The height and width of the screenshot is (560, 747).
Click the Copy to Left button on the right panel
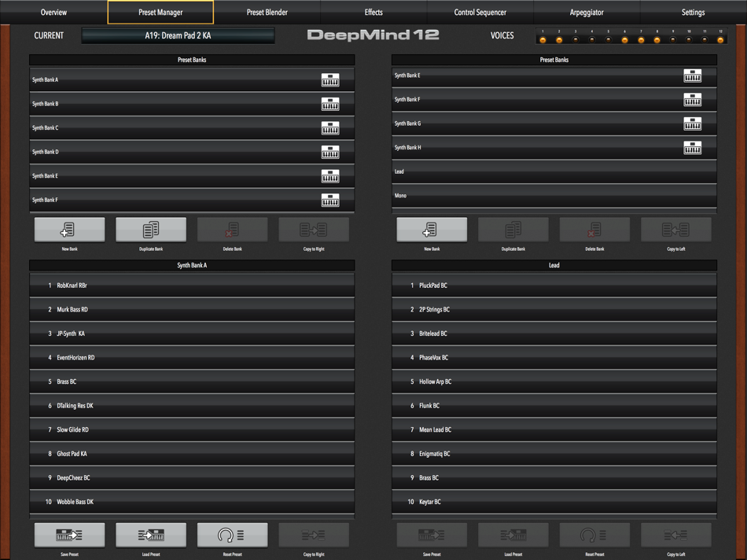(676, 229)
